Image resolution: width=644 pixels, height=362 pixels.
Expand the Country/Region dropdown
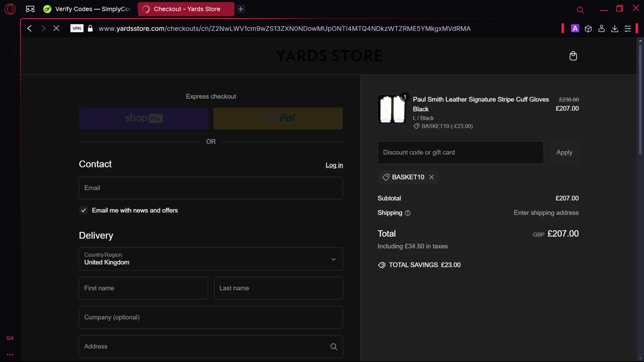pyautogui.click(x=211, y=259)
